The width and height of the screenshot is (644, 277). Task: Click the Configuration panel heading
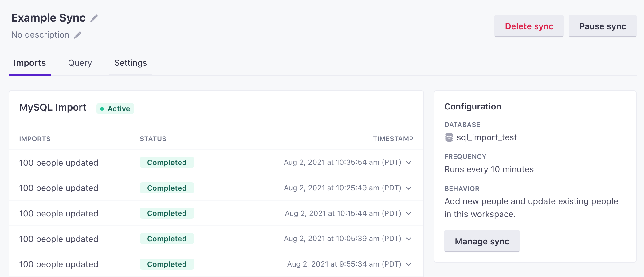point(473,106)
